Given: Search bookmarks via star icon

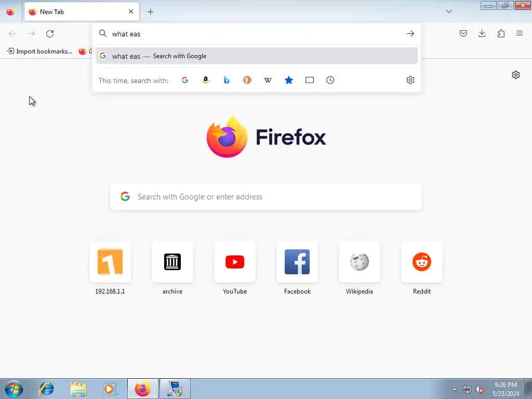Looking at the screenshot, I should [x=289, y=80].
